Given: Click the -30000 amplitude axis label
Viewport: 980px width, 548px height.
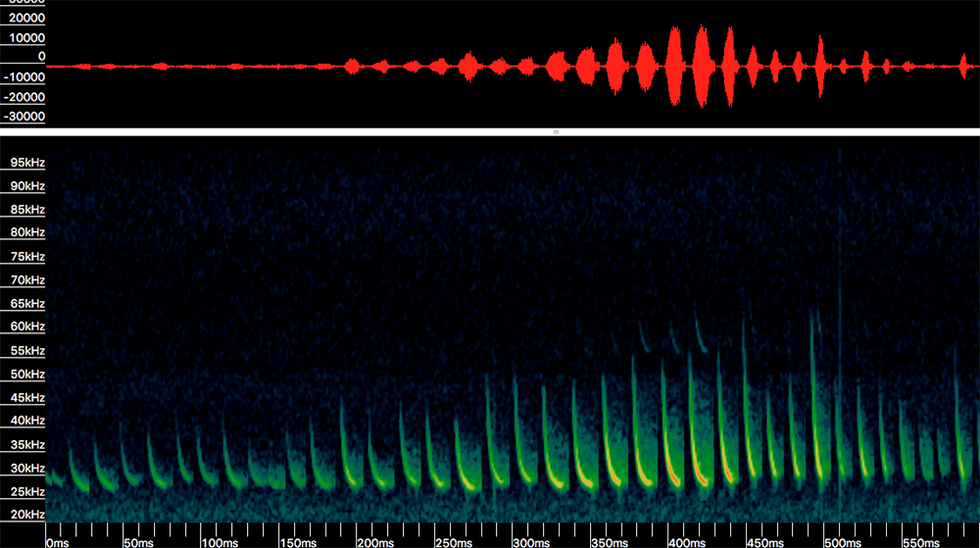Looking at the screenshot, I should pos(24,116).
